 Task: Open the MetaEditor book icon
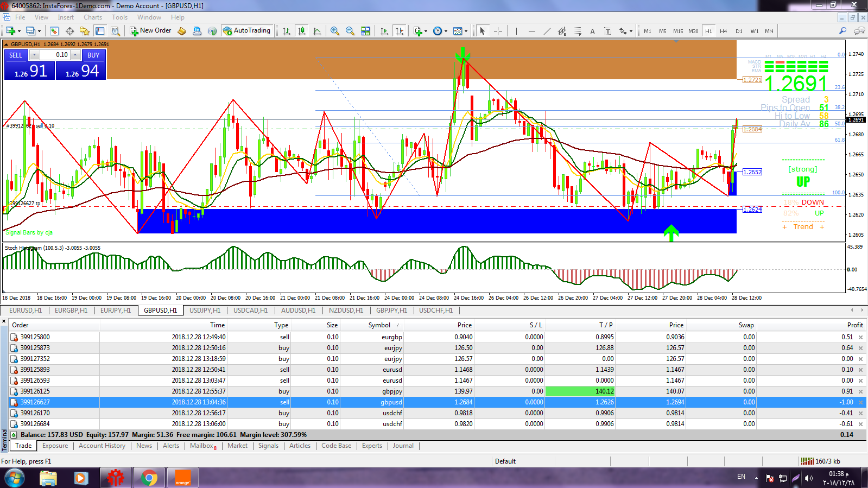pos(182,31)
